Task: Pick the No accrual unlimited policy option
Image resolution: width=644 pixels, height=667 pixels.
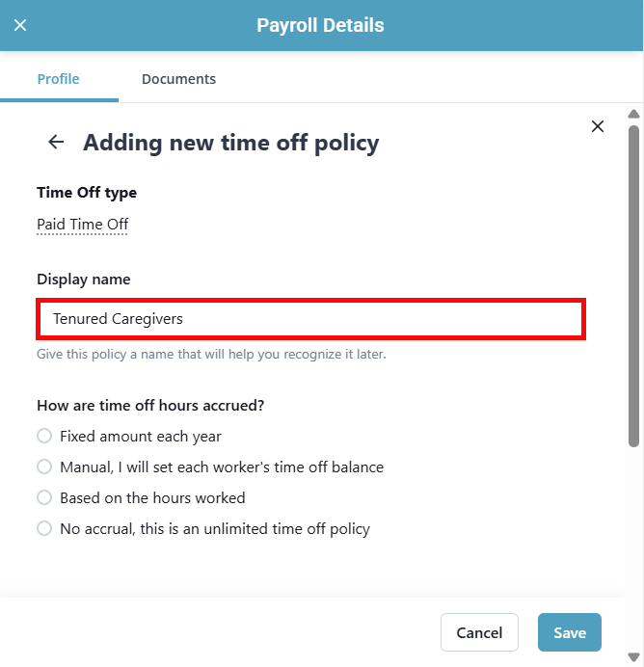Action: [44, 529]
